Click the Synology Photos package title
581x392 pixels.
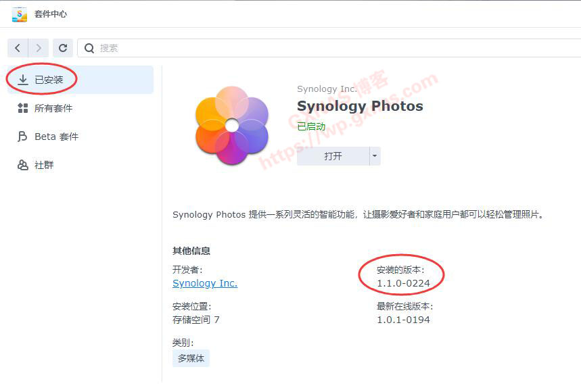(x=360, y=106)
